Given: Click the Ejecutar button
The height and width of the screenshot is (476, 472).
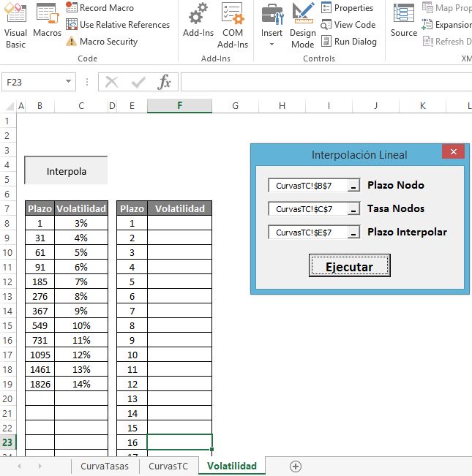Looking at the screenshot, I should point(349,266).
